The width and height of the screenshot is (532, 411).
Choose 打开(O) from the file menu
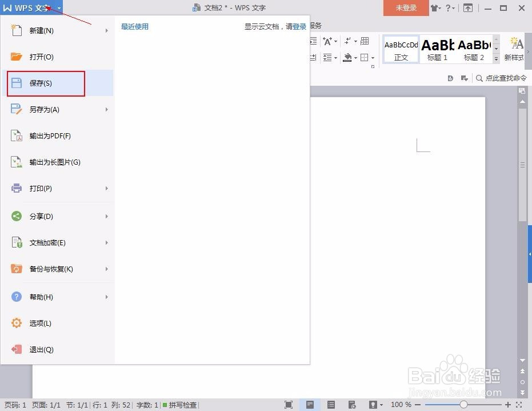click(x=57, y=57)
